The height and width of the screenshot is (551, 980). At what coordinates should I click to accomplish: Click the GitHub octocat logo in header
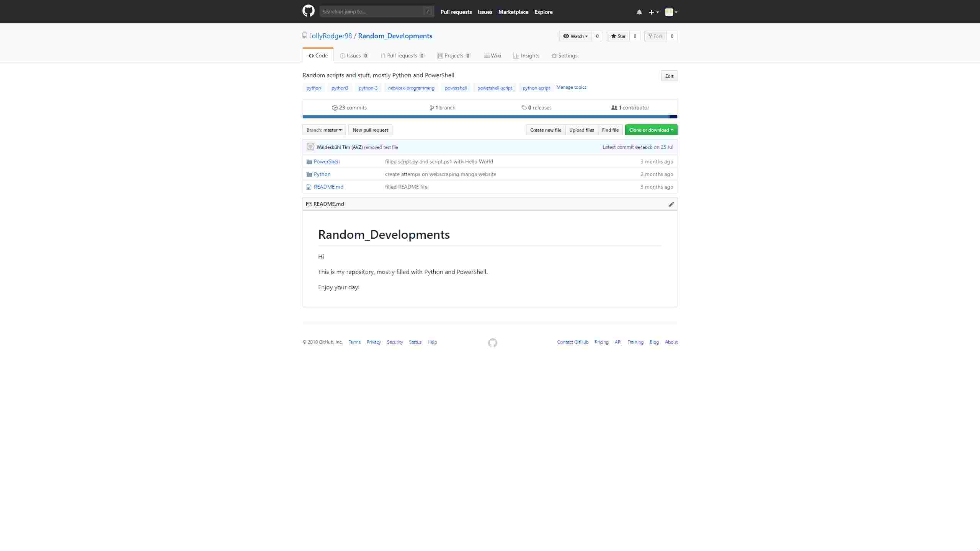click(x=309, y=11)
